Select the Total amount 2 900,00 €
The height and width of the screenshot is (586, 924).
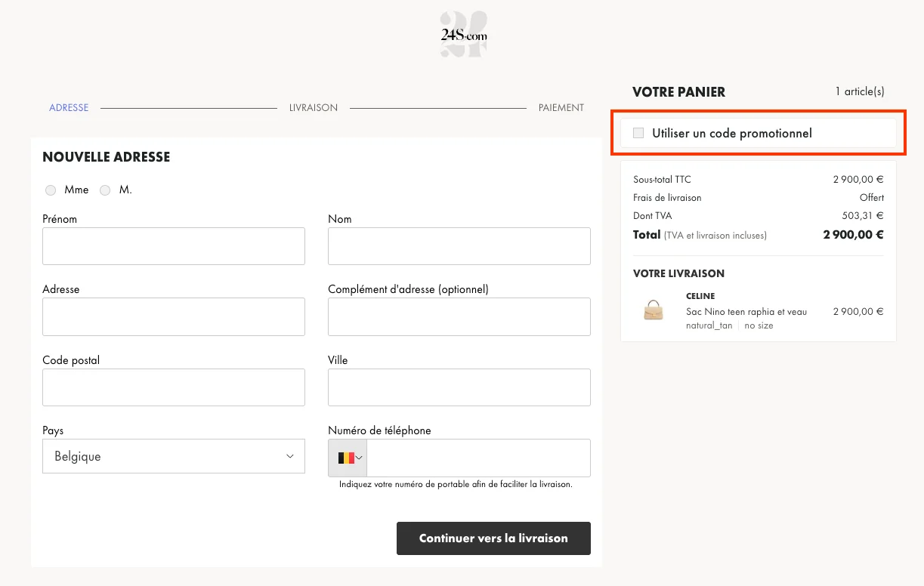[x=853, y=235]
